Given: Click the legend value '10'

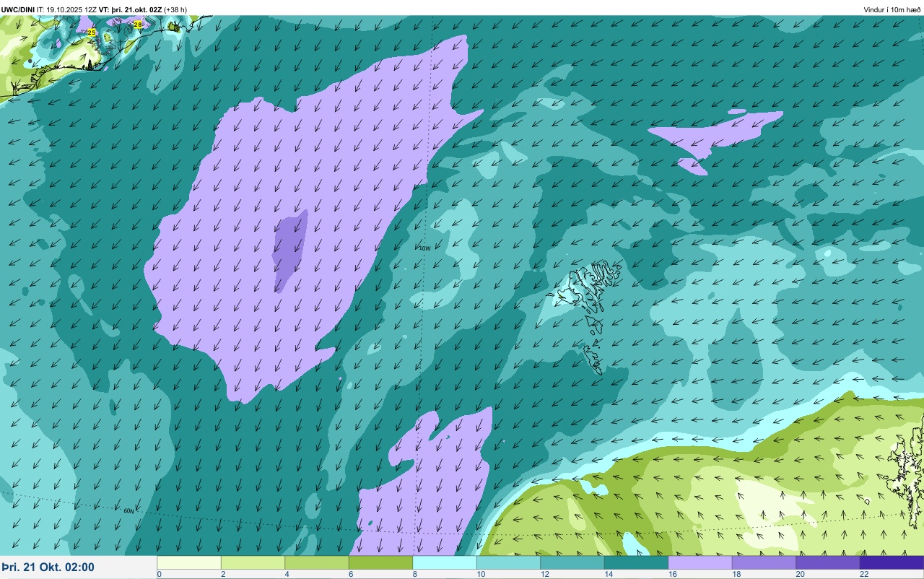Looking at the screenshot, I should click(480, 574).
